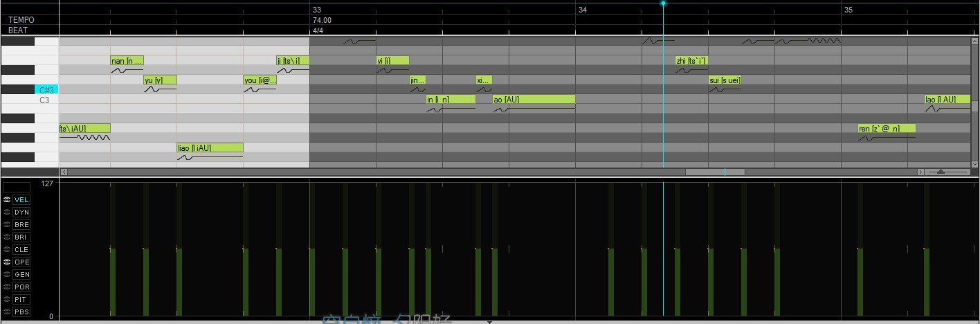Click the BEAT row label

(x=17, y=30)
